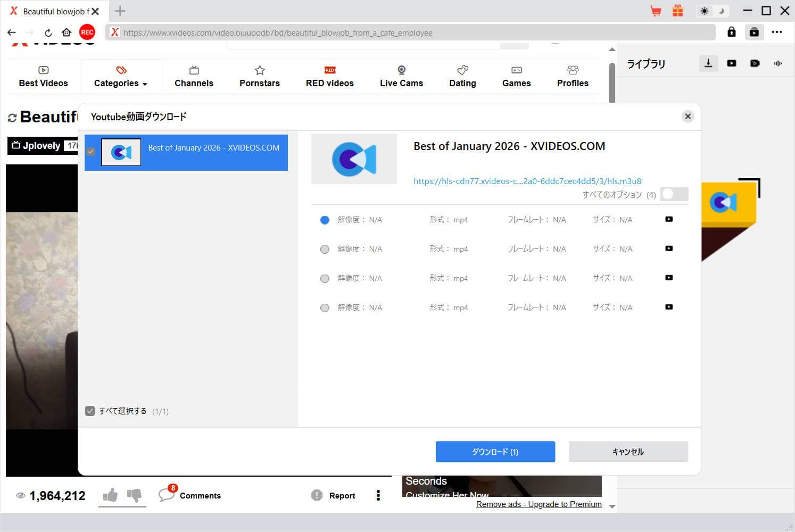Reload the current page

(48, 32)
